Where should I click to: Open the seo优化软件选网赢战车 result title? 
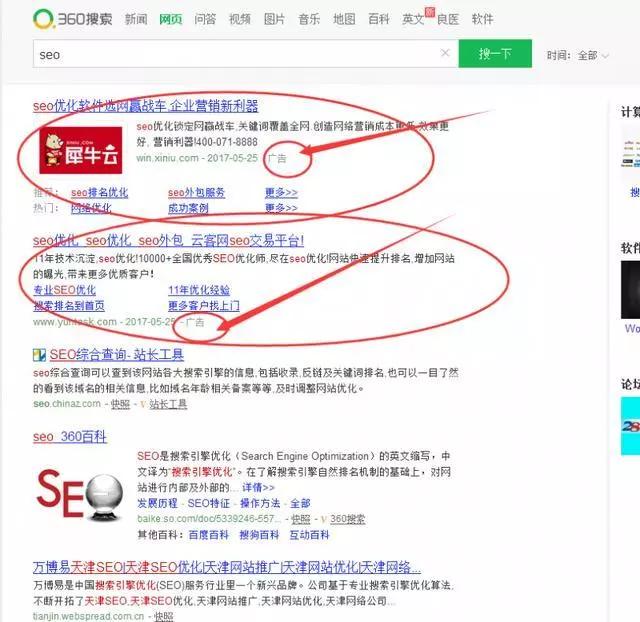[146, 106]
